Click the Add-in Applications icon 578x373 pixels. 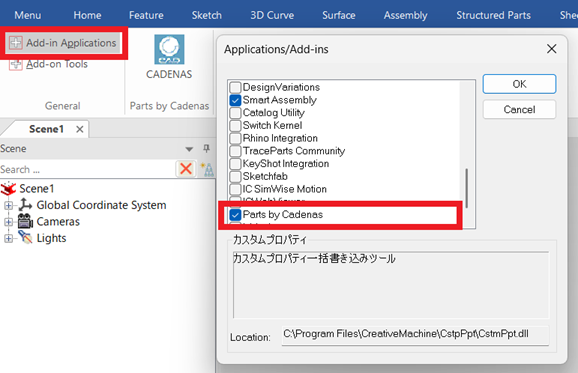point(15,43)
